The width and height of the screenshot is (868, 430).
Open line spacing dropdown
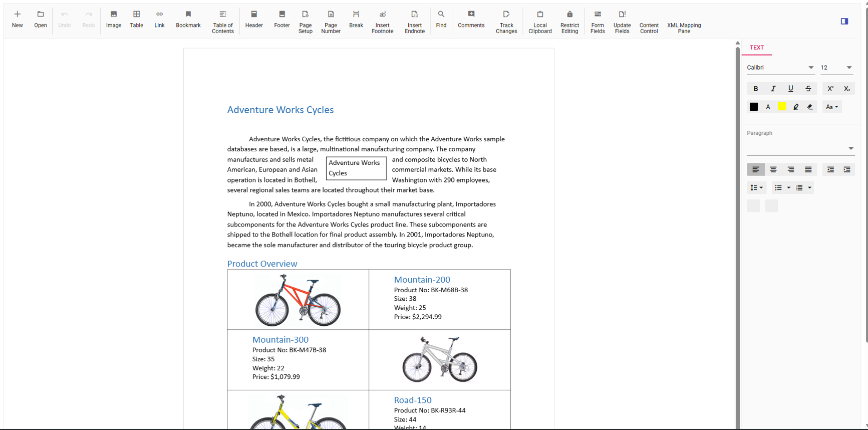756,188
